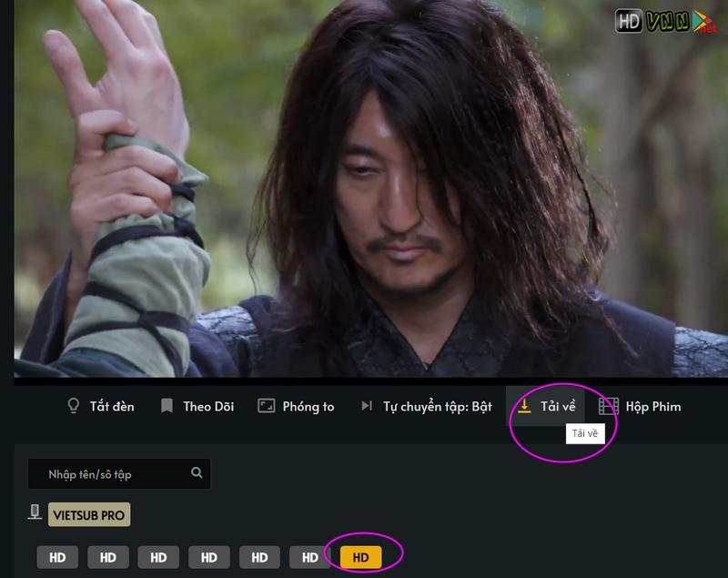Open Hộp Phim movie box
The height and width of the screenshot is (578, 728).
pyautogui.click(x=653, y=407)
